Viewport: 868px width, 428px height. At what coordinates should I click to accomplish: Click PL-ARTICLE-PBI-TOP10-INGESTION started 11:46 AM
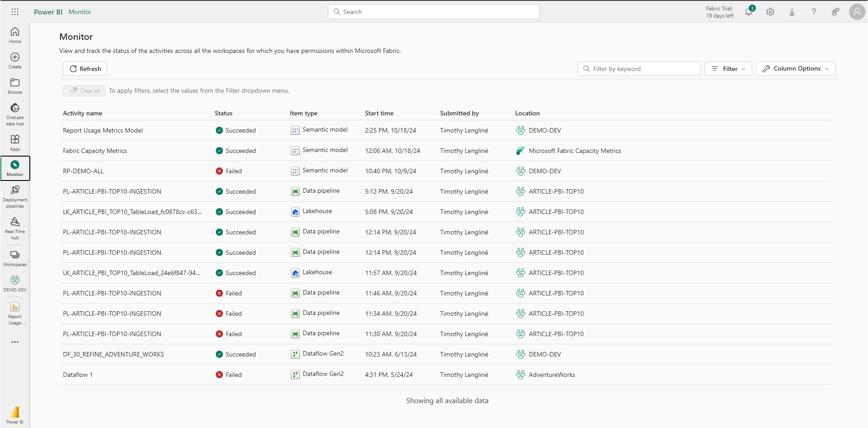tap(112, 293)
